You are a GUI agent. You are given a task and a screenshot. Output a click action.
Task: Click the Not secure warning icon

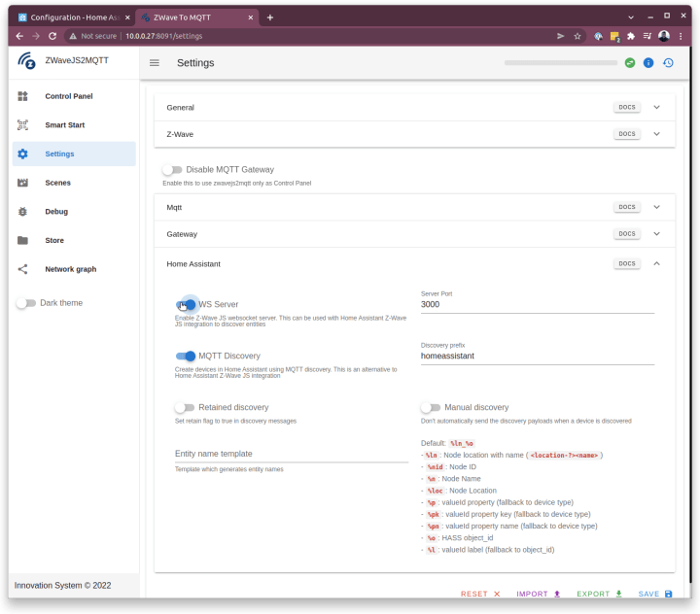coord(73,36)
